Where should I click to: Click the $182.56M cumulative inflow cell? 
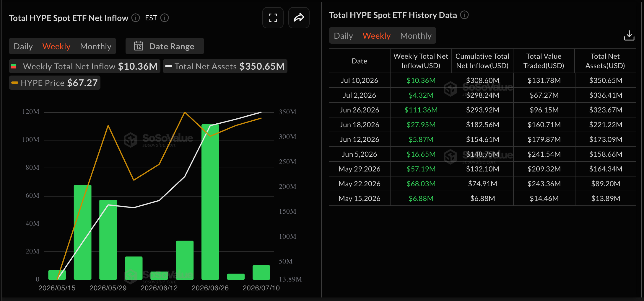click(483, 125)
